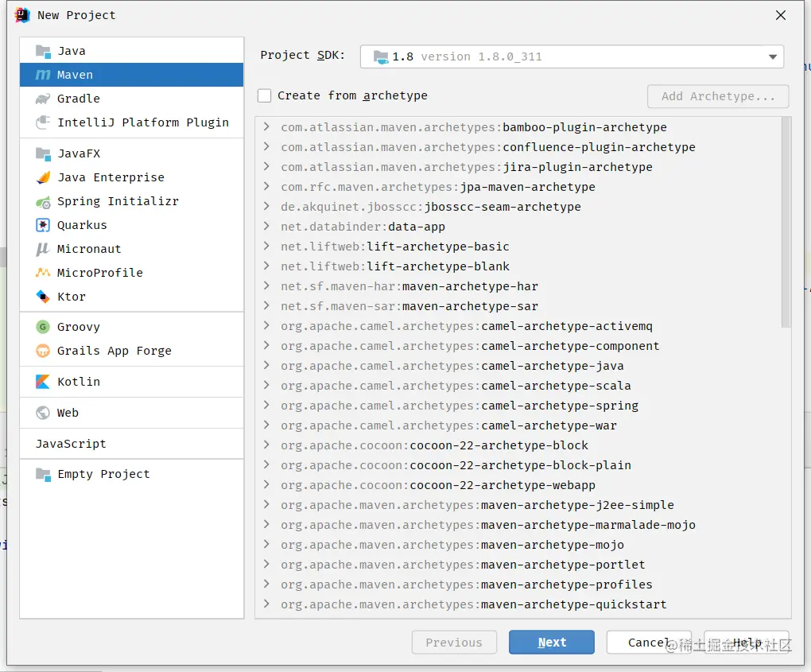Select Empty Project entry

(x=131, y=475)
